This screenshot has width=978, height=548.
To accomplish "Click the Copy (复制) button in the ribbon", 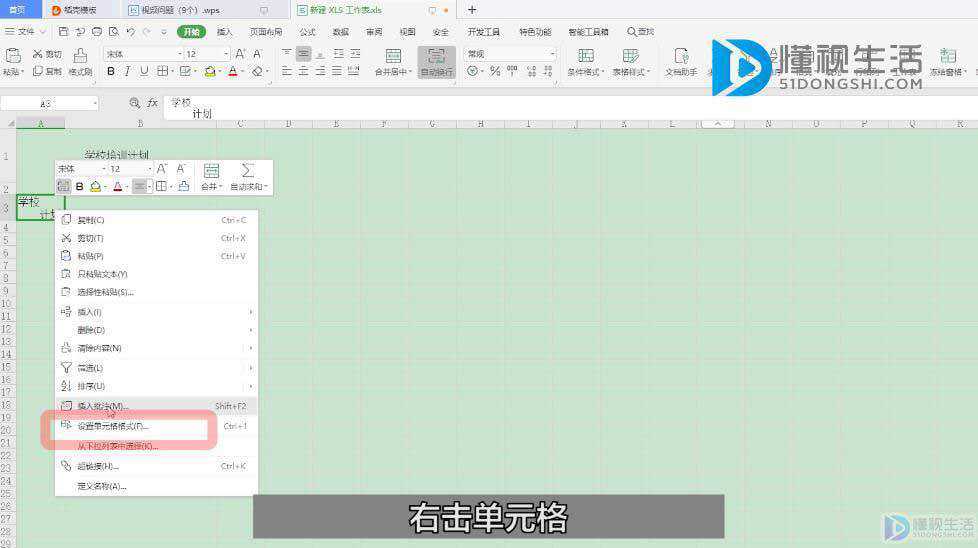I will [47, 71].
